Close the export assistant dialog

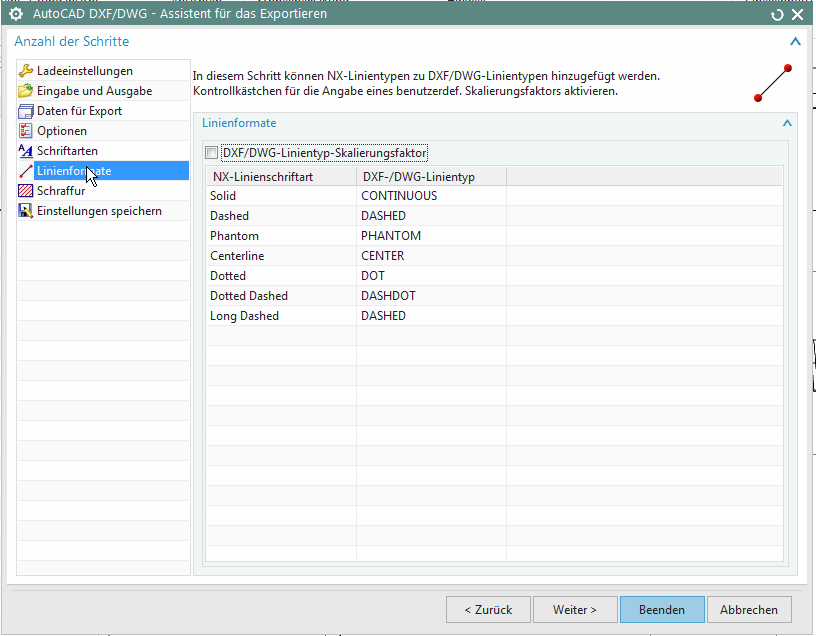tap(798, 15)
